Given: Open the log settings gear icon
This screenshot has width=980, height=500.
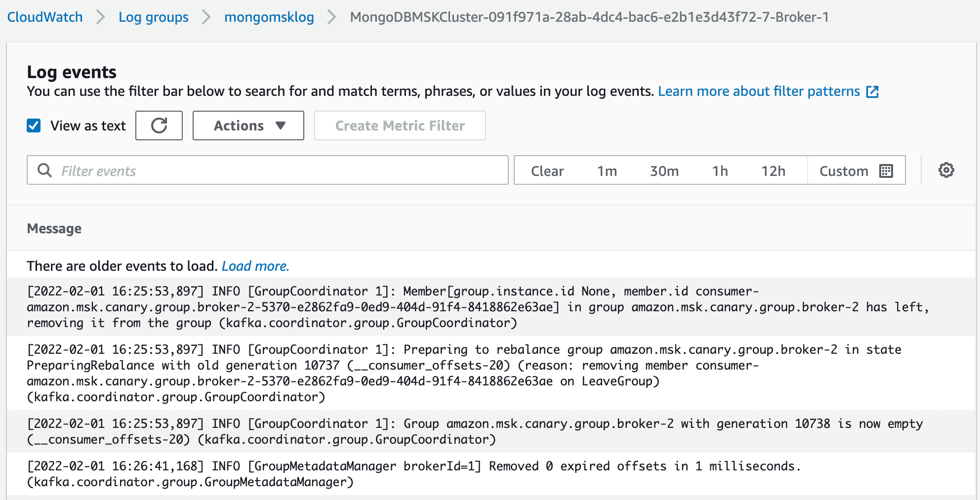Looking at the screenshot, I should [x=946, y=170].
